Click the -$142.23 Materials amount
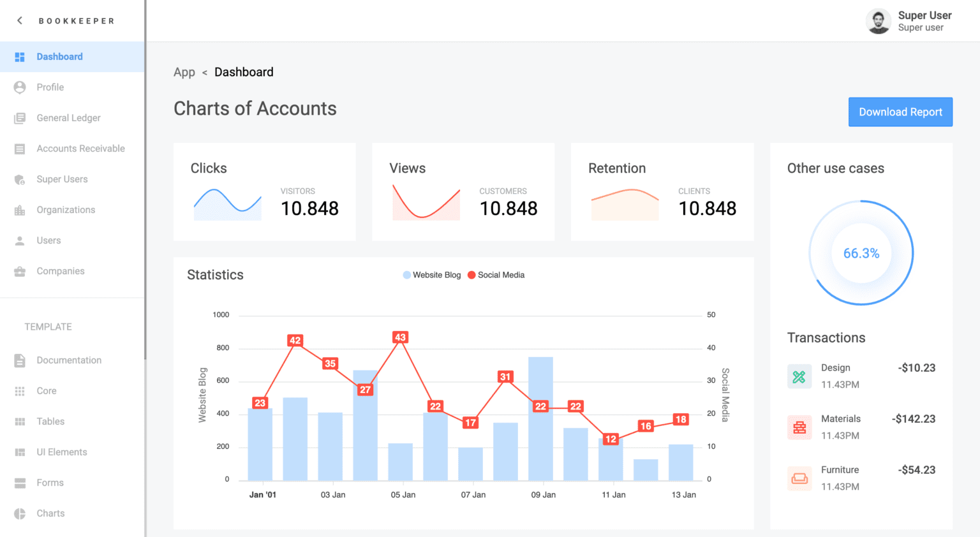Image resolution: width=980 pixels, height=537 pixels. [x=914, y=419]
